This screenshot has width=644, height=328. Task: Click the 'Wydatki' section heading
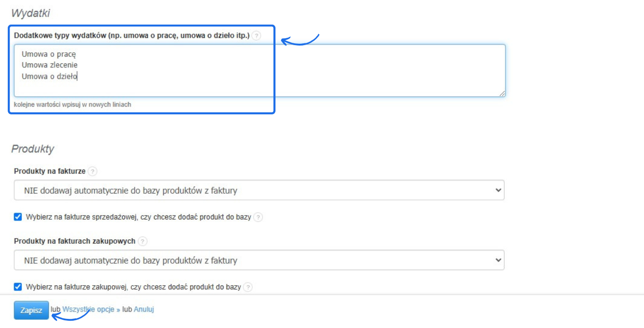31,13
